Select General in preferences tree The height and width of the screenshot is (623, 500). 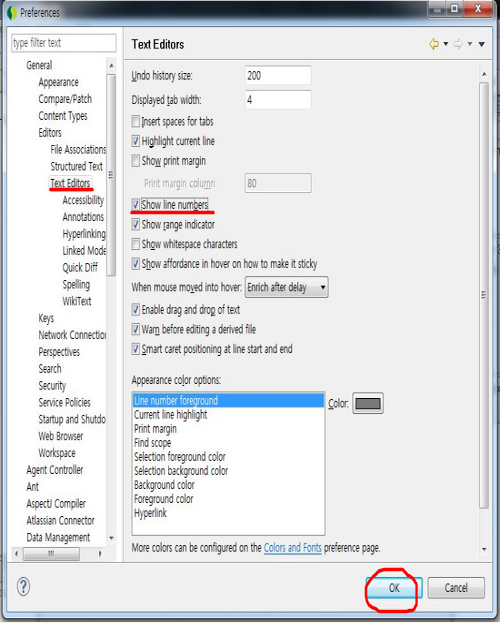pyautogui.click(x=39, y=65)
